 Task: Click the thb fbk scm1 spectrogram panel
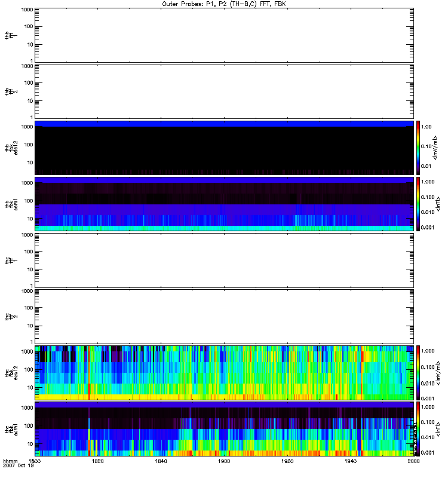(224, 204)
